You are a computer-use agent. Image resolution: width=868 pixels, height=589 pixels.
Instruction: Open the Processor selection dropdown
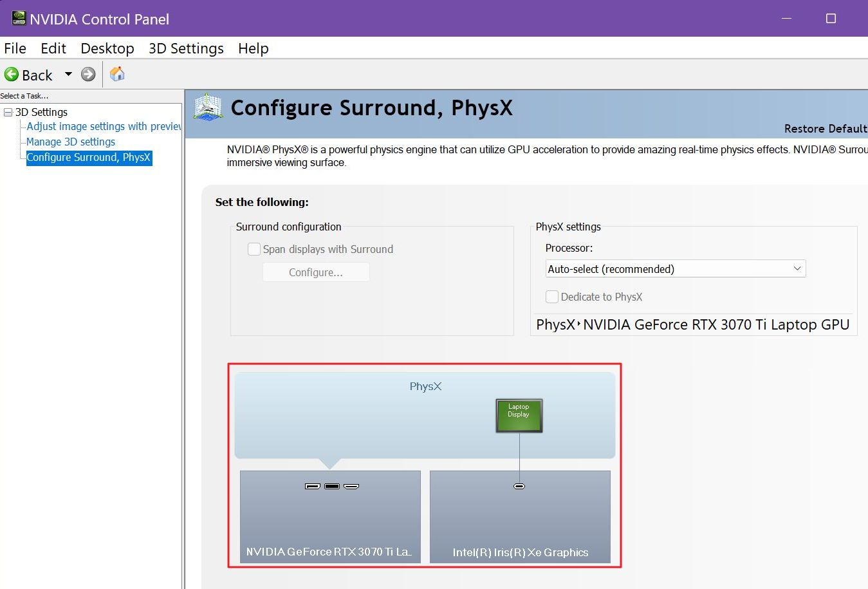click(797, 268)
